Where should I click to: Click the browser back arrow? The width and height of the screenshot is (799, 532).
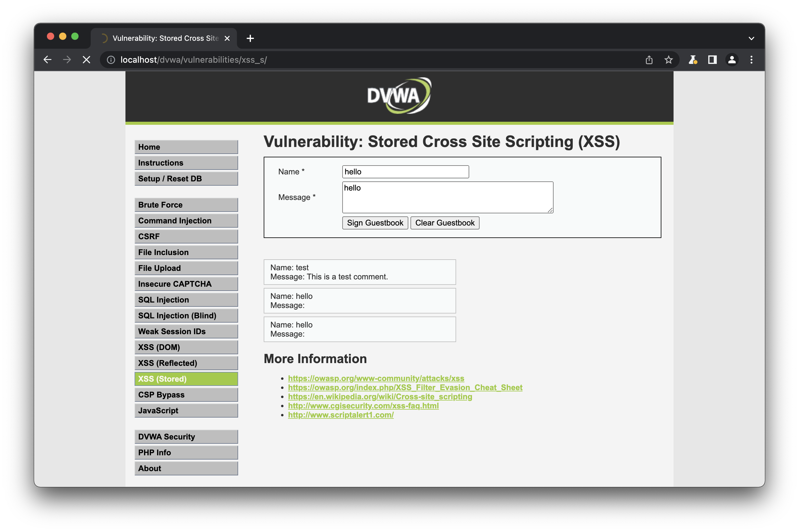pos(48,60)
